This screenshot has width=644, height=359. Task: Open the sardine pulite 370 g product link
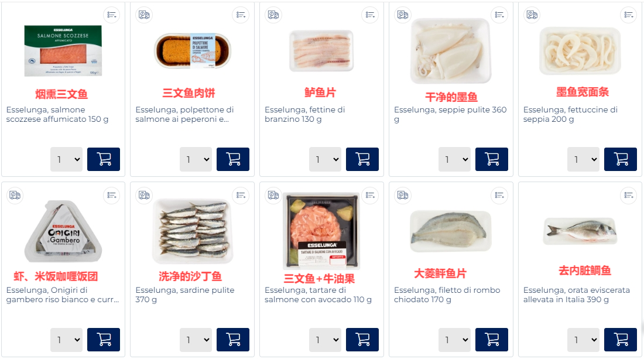click(x=185, y=295)
